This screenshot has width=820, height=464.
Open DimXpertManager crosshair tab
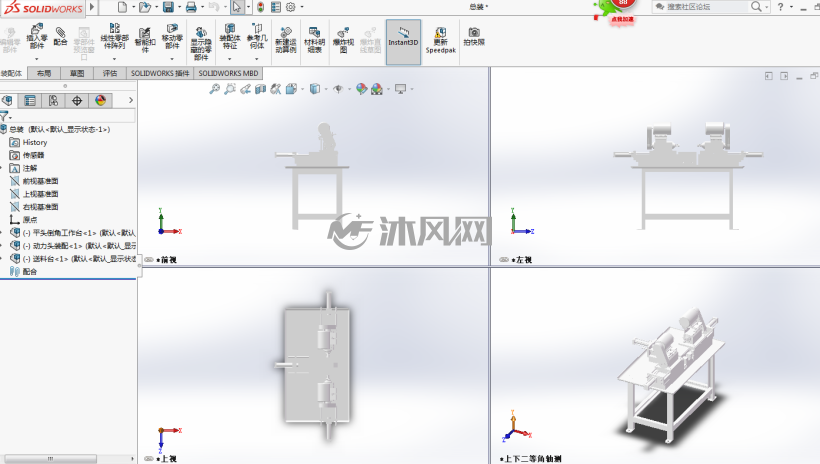point(77,100)
